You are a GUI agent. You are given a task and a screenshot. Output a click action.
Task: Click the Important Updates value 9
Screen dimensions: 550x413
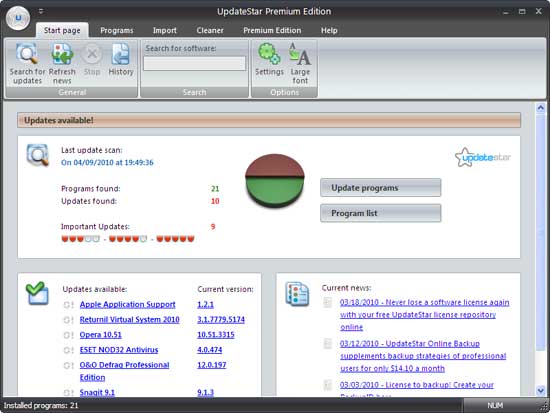(213, 227)
